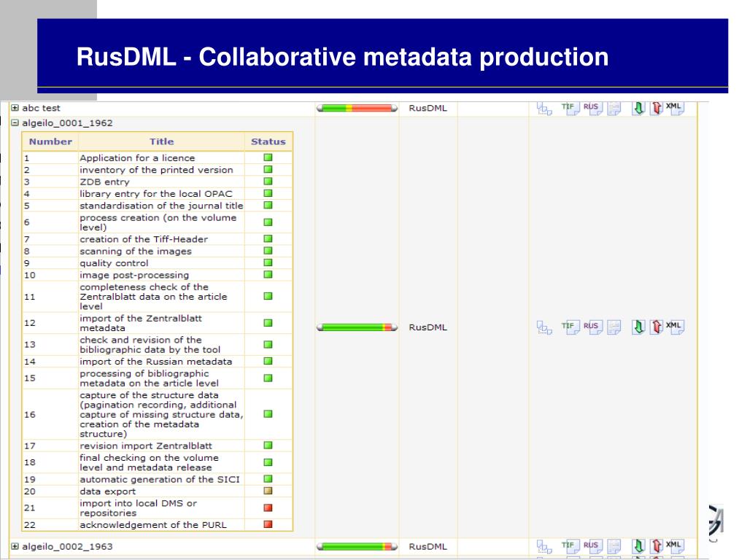Expand the algeilo_0002_1963 entry
747x560 pixels.
pos(15,546)
